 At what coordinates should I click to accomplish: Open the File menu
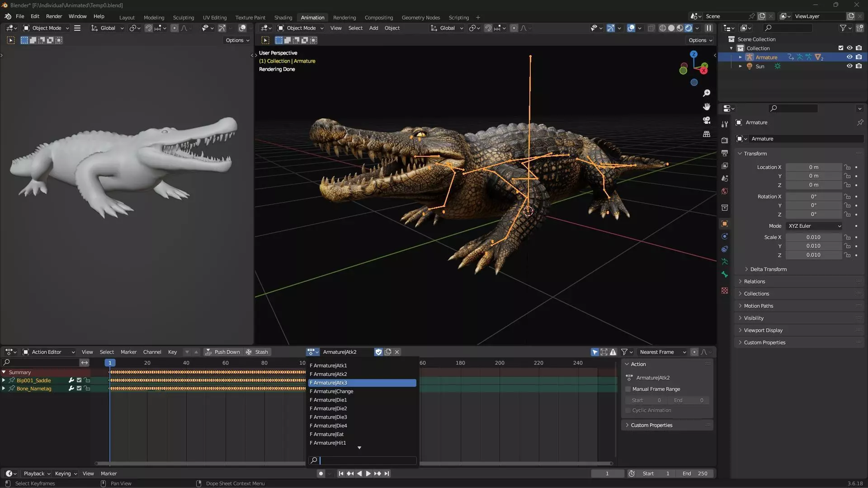pos(20,16)
